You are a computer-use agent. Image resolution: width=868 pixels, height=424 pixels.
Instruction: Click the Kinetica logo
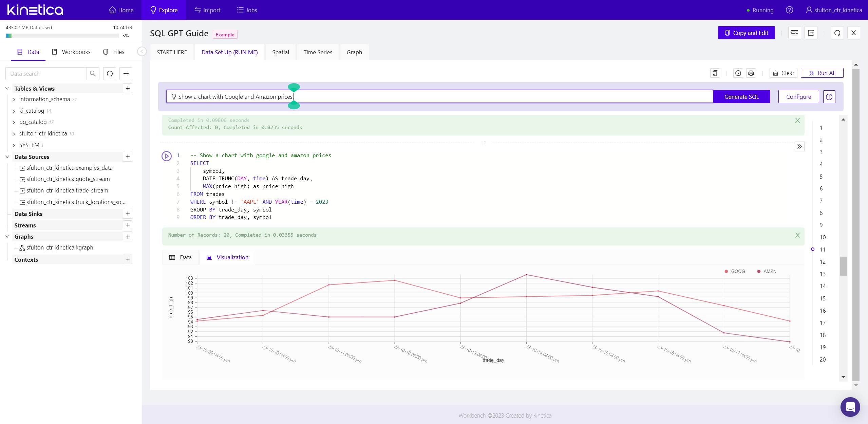35,10
